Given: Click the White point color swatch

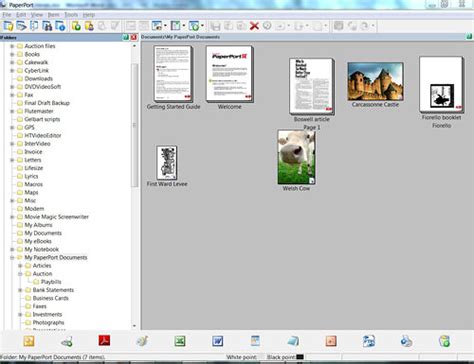Looking at the screenshot, I should coord(261,357).
